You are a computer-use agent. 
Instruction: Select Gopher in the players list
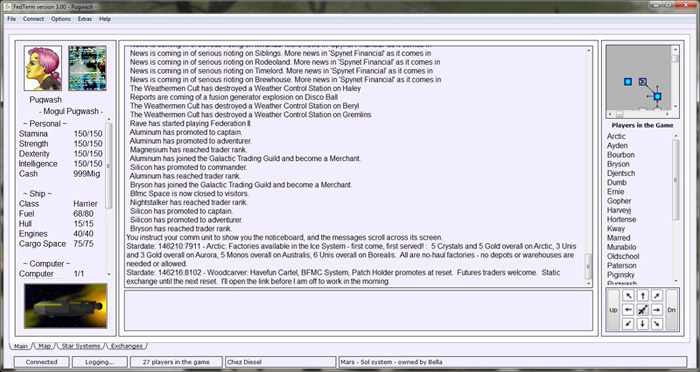(619, 201)
